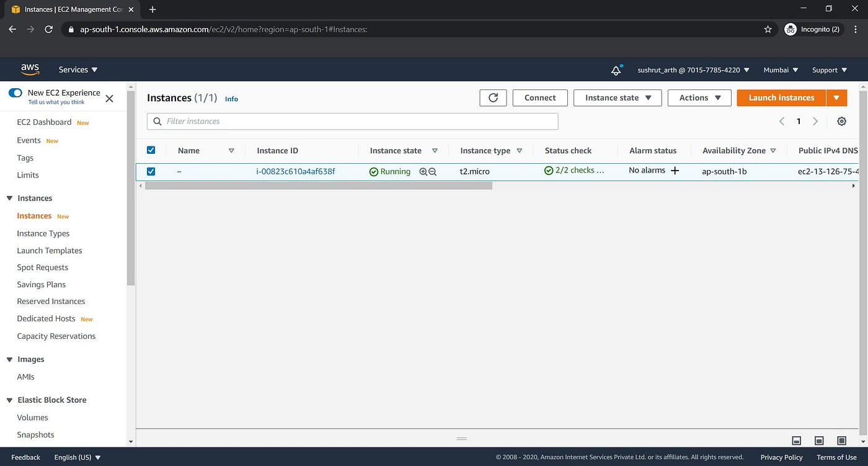Open the Launch instances arrow dropdown

tap(836, 97)
